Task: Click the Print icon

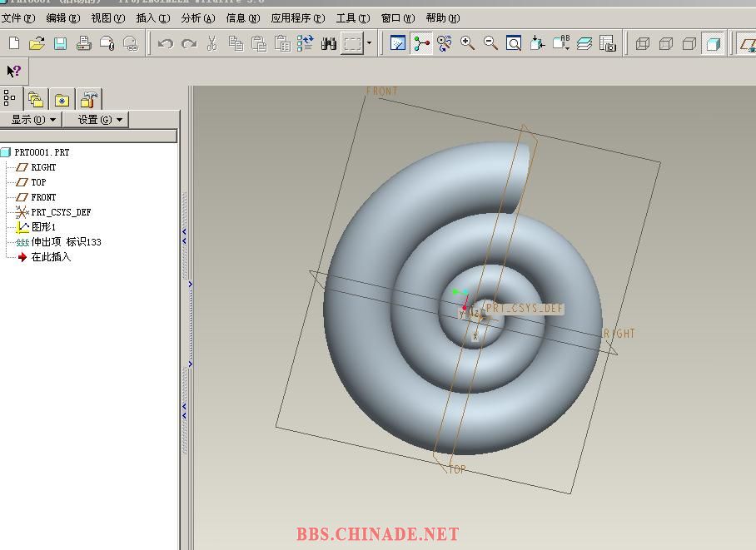Action: pyautogui.click(x=83, y=43)
